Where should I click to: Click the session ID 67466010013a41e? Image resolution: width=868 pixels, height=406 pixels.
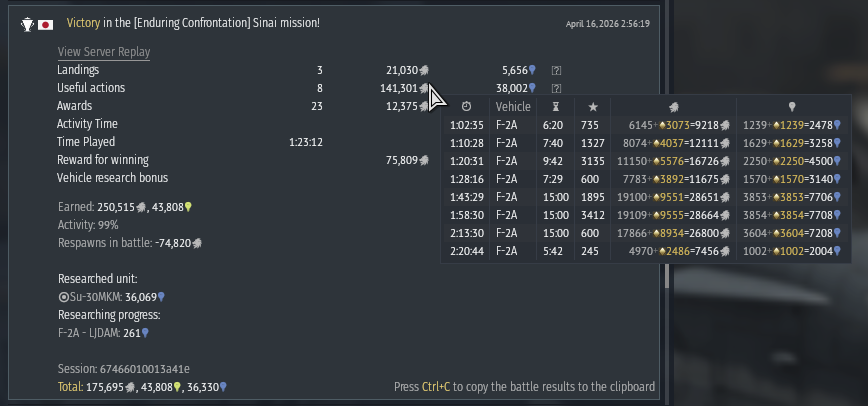(x=123, y=369)
